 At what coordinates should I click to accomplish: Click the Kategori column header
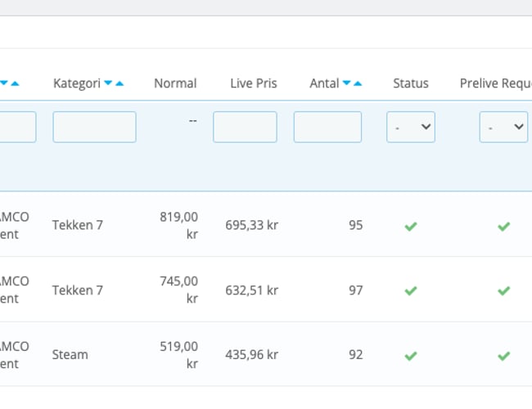(77, 83)
